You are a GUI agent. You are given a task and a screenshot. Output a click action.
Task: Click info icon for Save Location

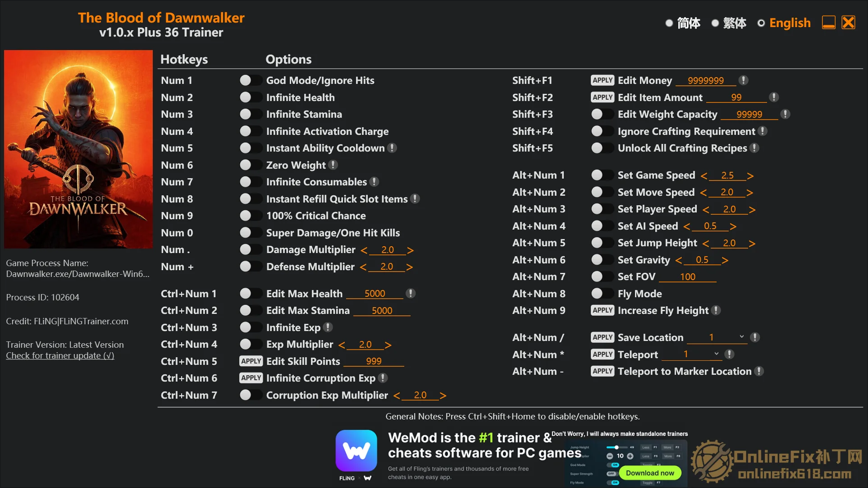coord(755,337)
